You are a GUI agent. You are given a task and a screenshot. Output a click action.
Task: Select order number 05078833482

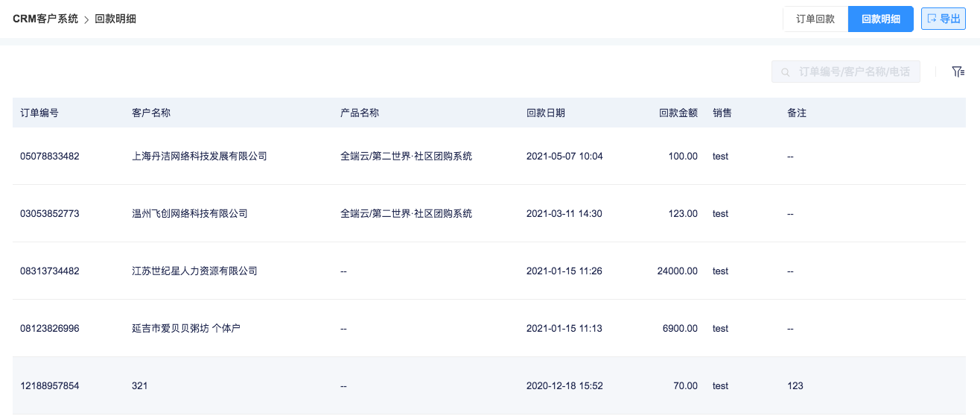50,157
